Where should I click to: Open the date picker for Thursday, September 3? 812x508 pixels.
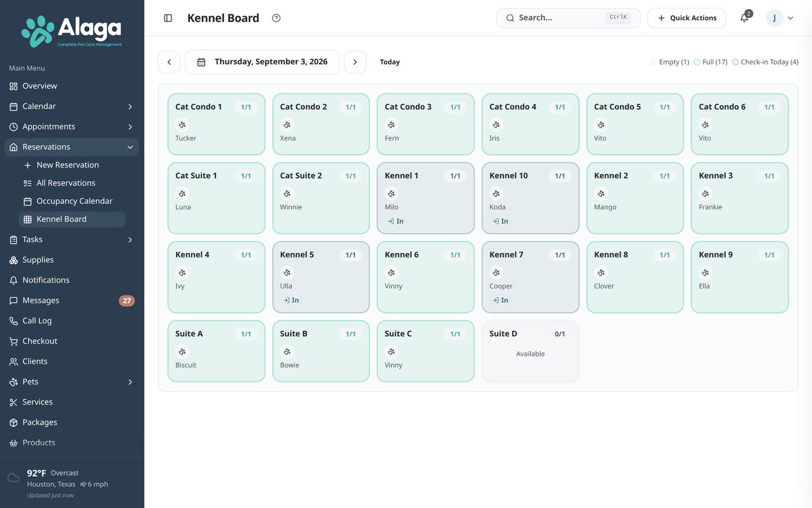tap(262, 62)
